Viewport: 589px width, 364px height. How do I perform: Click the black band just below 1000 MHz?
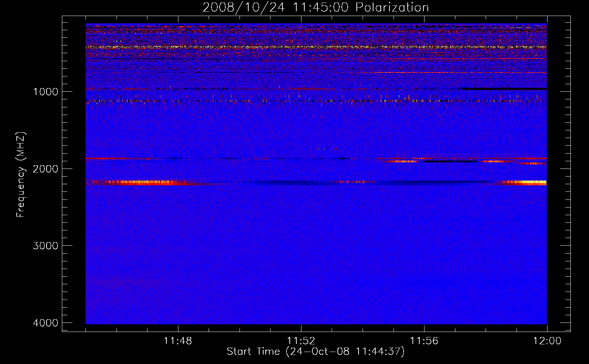coord(504,89)
